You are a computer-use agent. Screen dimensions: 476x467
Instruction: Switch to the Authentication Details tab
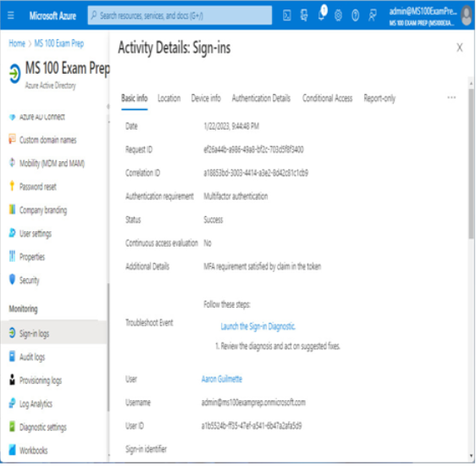[261, 98]
